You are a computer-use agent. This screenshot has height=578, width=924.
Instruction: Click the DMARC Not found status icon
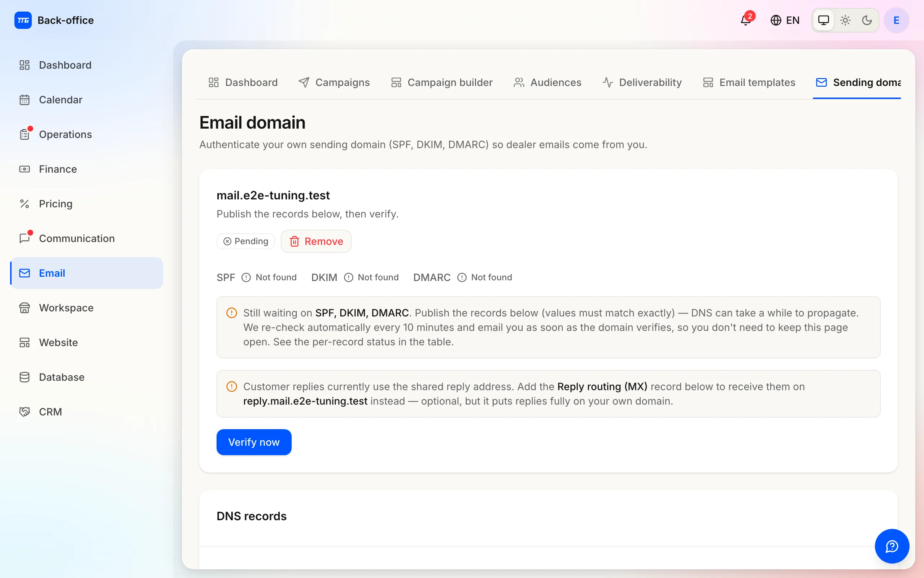click(x=462, y=277)
